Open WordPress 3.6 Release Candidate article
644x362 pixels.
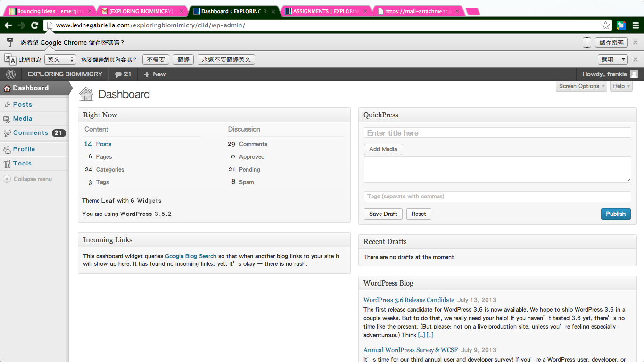pos(409,300)
